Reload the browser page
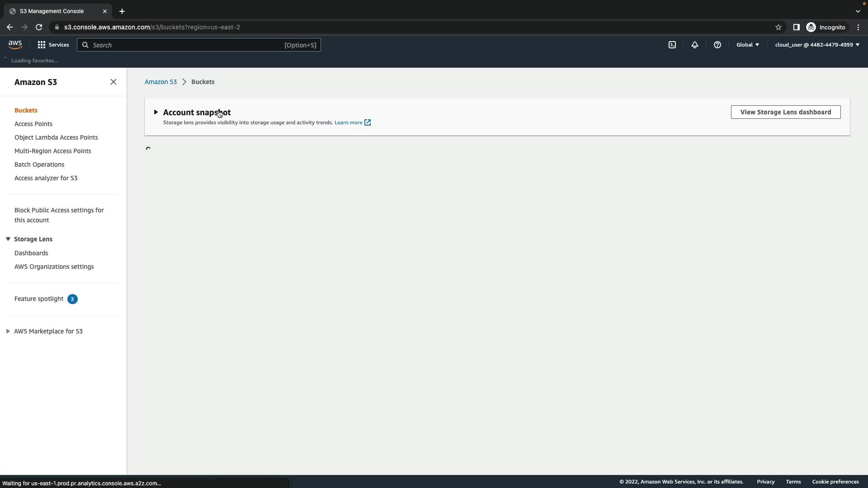Viewport: 868px width, 488px height. [39, 27]
